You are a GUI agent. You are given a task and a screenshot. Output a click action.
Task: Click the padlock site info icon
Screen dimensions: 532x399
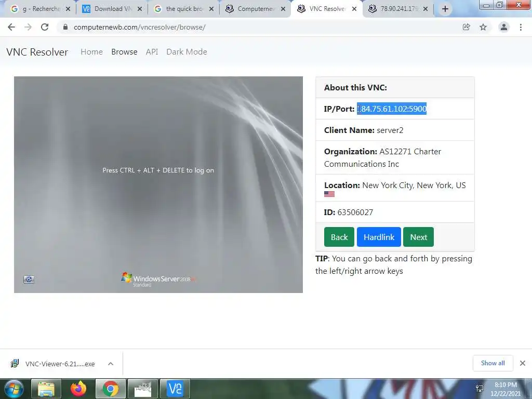click(x=65, y=27)
